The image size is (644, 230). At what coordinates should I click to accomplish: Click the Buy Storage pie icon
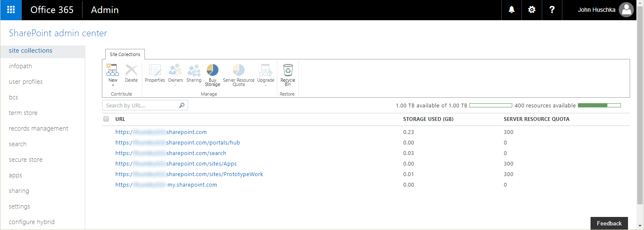213,70
